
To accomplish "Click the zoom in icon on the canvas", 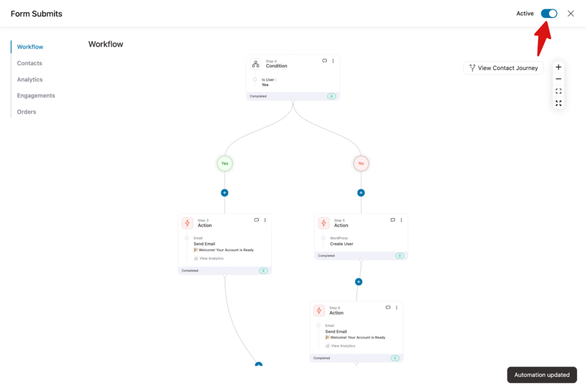I will (x=558, y=67).
